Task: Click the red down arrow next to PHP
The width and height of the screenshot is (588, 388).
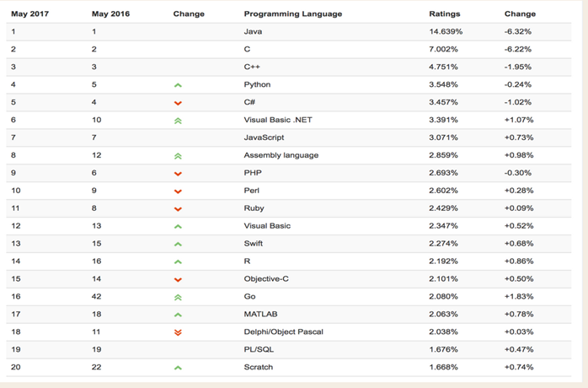Action: tap(178, 174)
